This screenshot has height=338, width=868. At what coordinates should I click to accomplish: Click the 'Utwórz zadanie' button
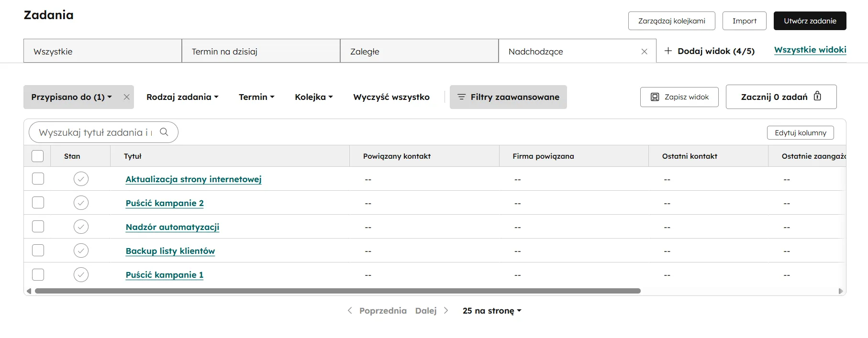(x=810, y=21)
